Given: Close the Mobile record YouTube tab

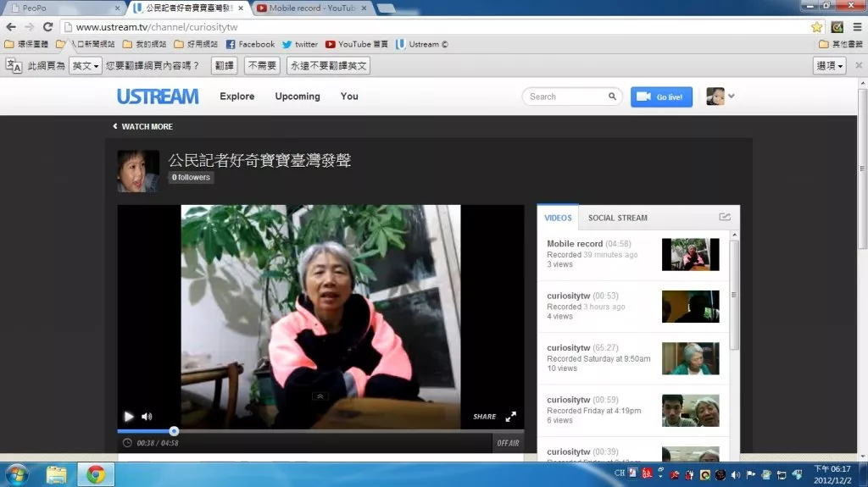Looking at the screenshot, I should (364, 8).
